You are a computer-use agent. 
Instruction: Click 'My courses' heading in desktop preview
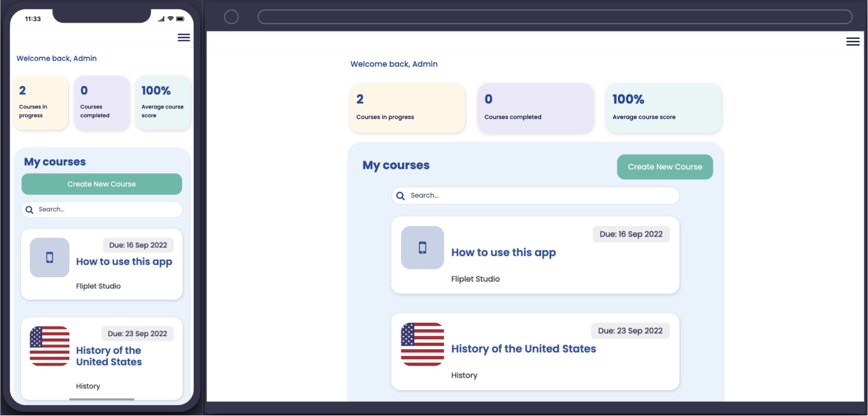click(396, 165)
